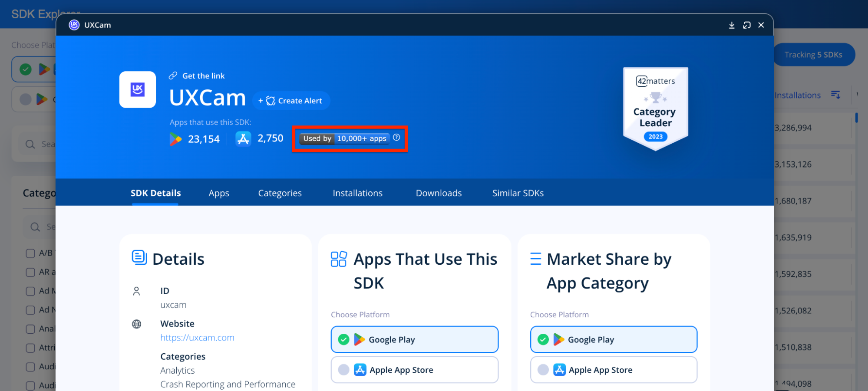Click "Crash Reporting and Performance" category text
The height and width of the screenshot is (391, 868).
tap(228, 384)
